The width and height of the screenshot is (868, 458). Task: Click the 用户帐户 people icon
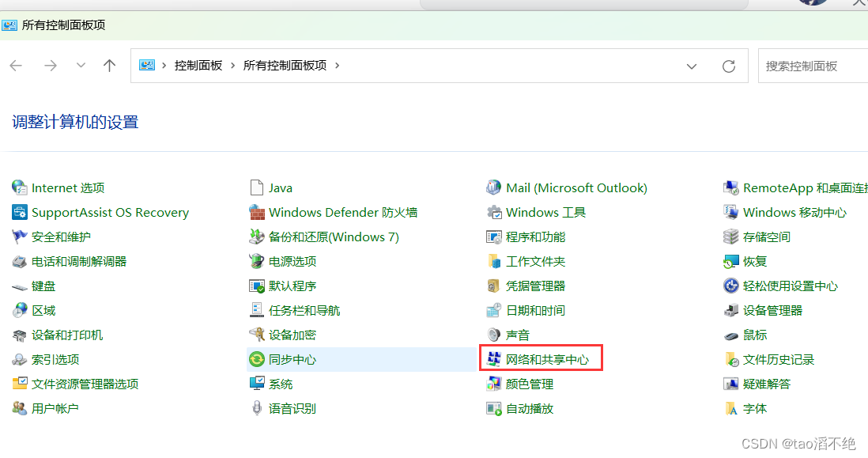point(20,409)
